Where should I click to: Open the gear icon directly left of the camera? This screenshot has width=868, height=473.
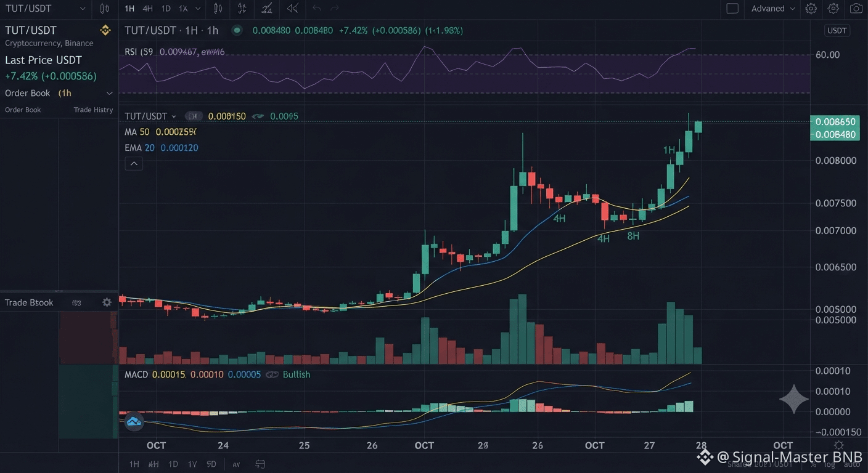tap(833, 9)
